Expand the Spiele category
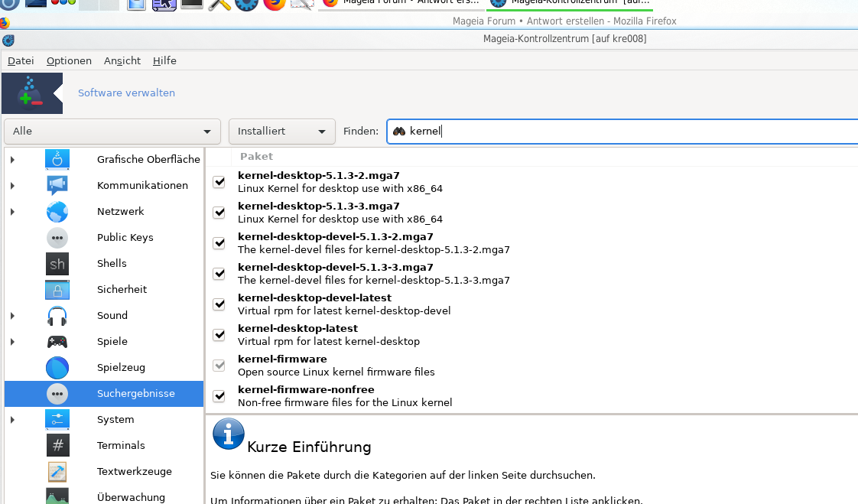The image size is (858, 504). coord(12,341)
